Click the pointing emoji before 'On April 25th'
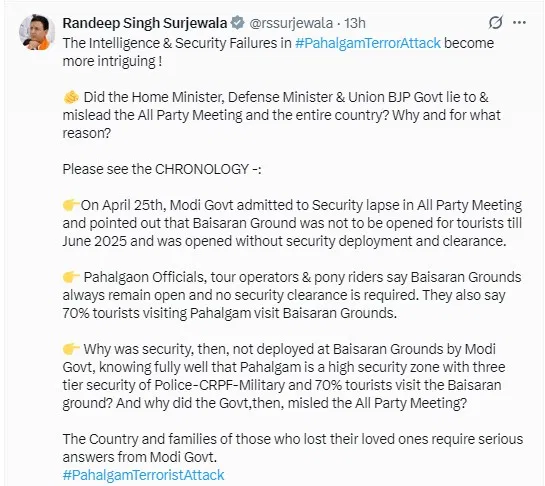545x486 pixels. (71, 205)
